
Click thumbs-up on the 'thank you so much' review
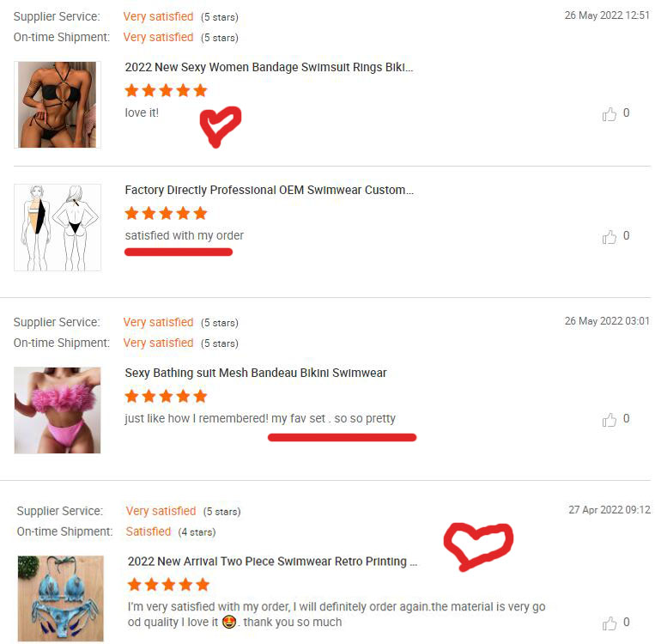(609, 623)
